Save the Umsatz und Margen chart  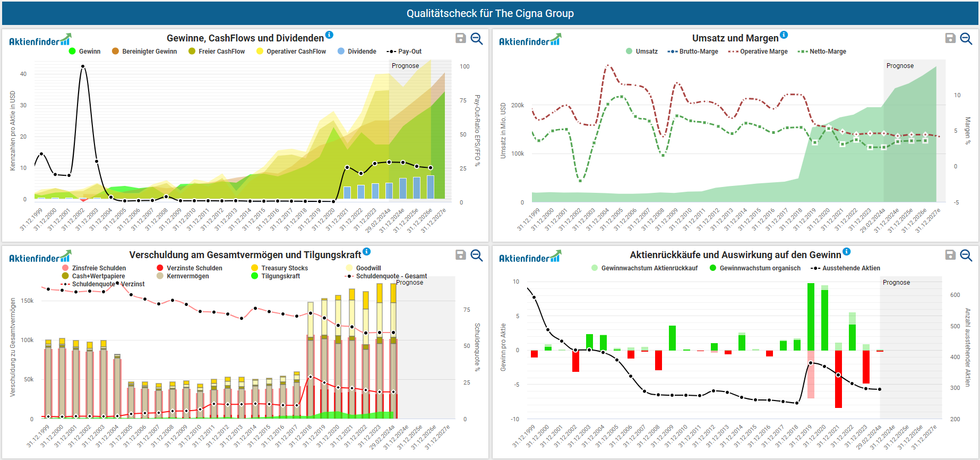(951, 38)
